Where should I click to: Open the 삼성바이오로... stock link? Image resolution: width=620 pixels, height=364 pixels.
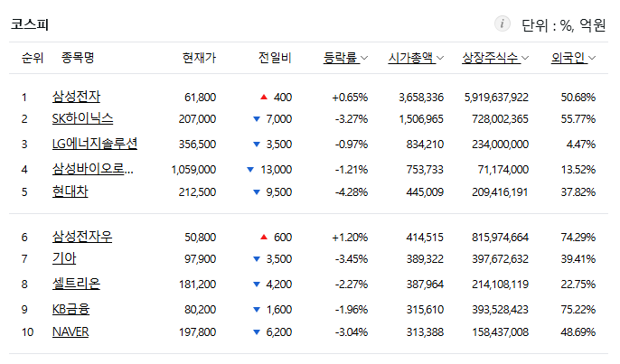(93, 169)
